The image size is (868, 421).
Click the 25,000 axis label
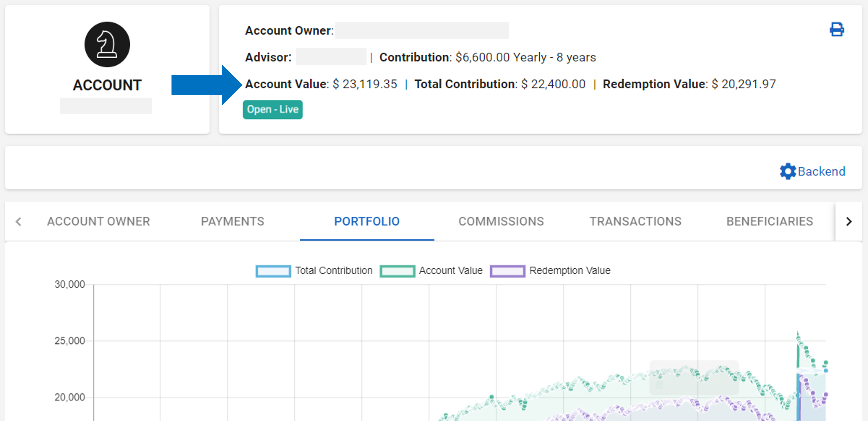69,341
